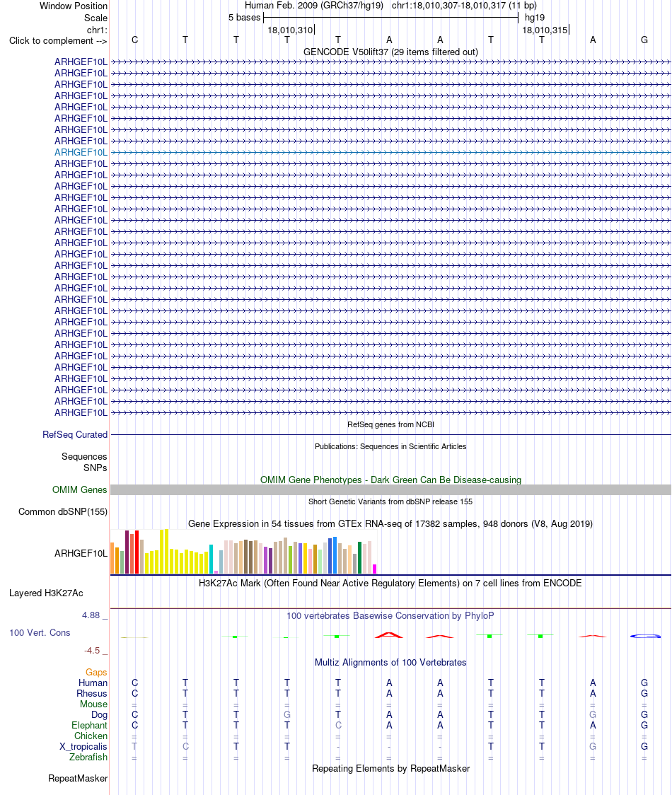This screenshot has height=795, width=672.
Task: Select the 18,010,310 position marker
Action: point(290,30)
